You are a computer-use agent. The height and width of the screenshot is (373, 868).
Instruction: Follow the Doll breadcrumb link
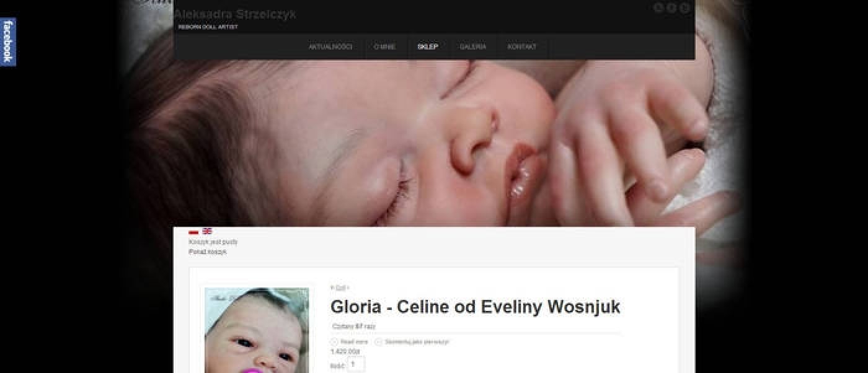click(x=340, y=287)
